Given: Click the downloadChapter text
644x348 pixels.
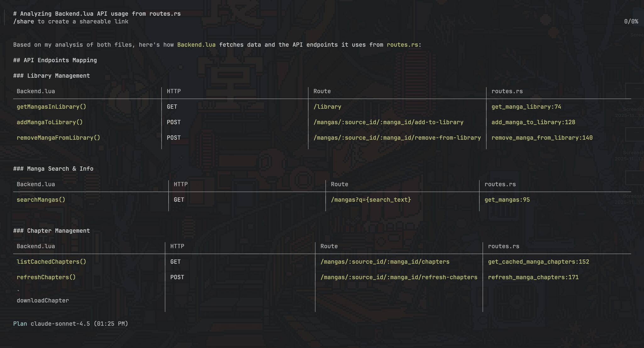Looking at the screenshot, I should coord(43,301).
